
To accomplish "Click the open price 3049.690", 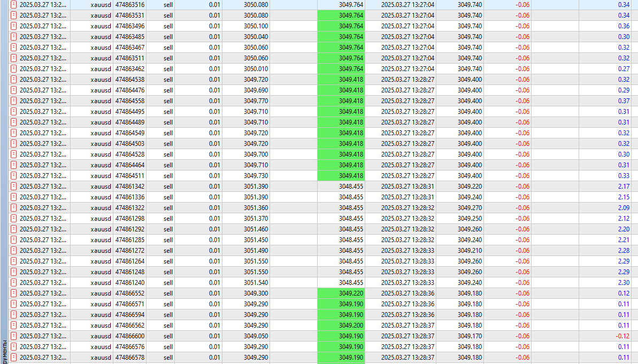I will [x=256, y=90].
